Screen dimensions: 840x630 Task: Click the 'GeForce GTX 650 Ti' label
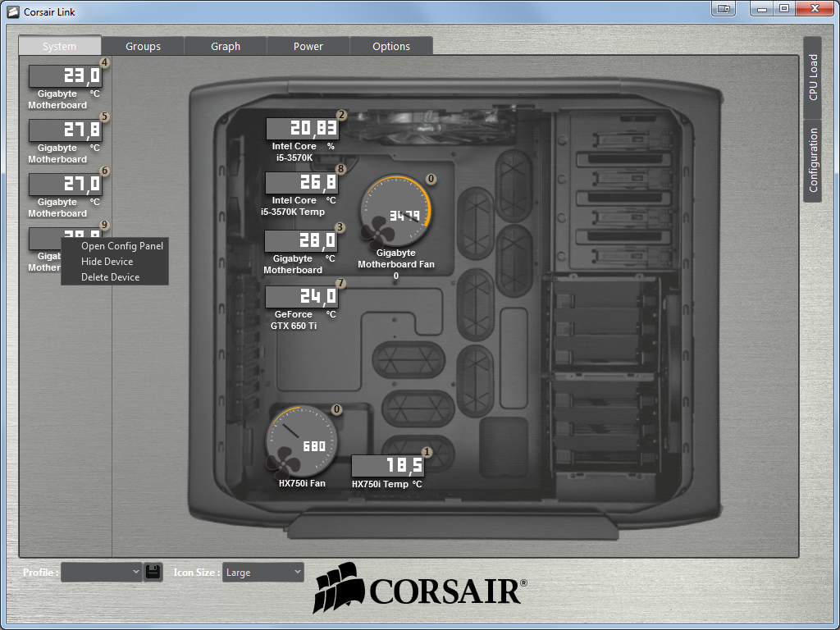[x=294, y=320]
